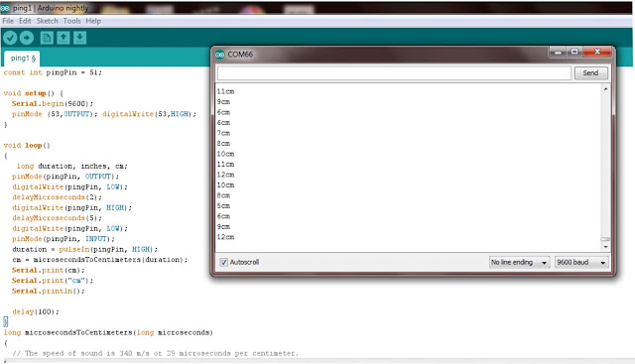
Task: Open the Help menu
Action: [x=93, y=21]
